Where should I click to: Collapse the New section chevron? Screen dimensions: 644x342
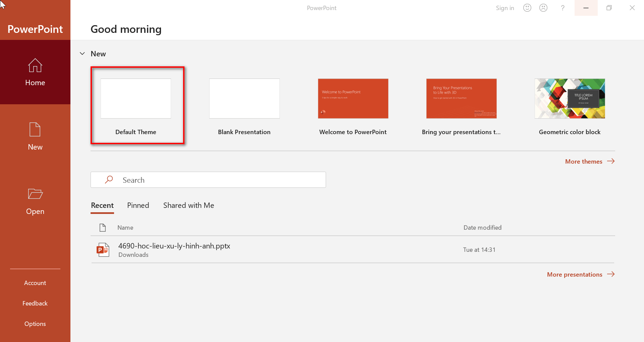(82, 54)
